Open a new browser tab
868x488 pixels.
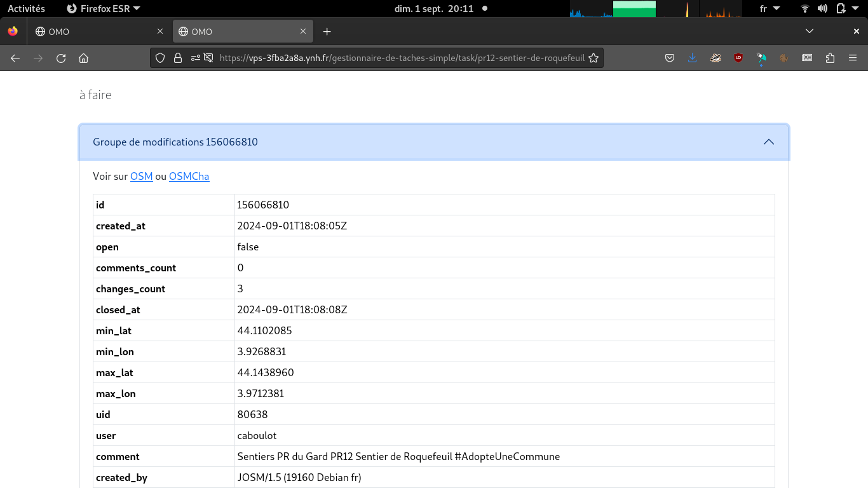[327, 32]
